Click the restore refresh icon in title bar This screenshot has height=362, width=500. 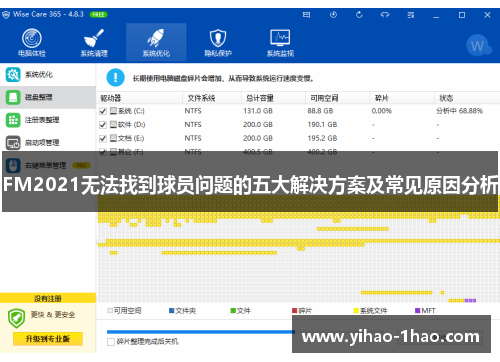359,15
